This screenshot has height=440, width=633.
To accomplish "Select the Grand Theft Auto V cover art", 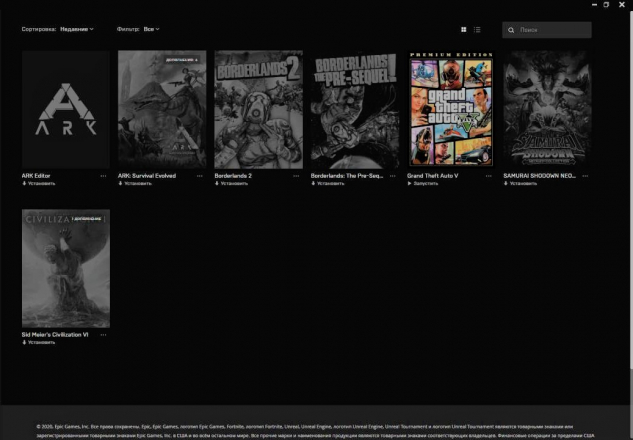I will point(451,109).
